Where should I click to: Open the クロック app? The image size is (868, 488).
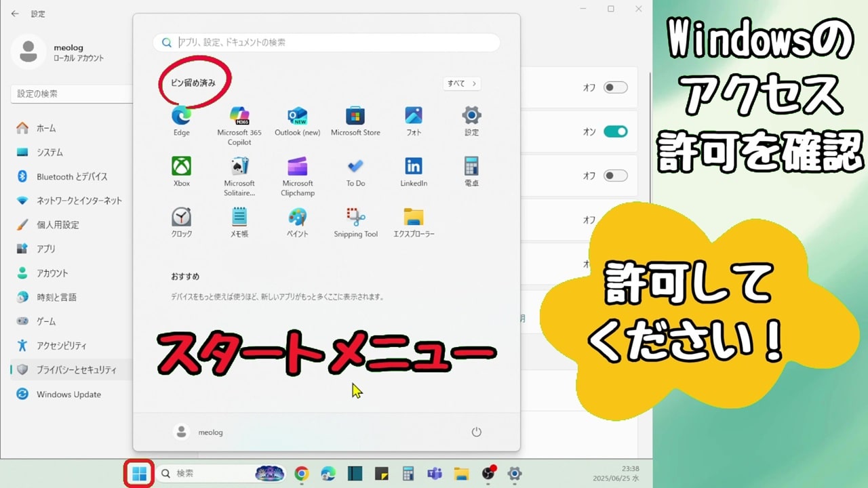tap(181, 222)
